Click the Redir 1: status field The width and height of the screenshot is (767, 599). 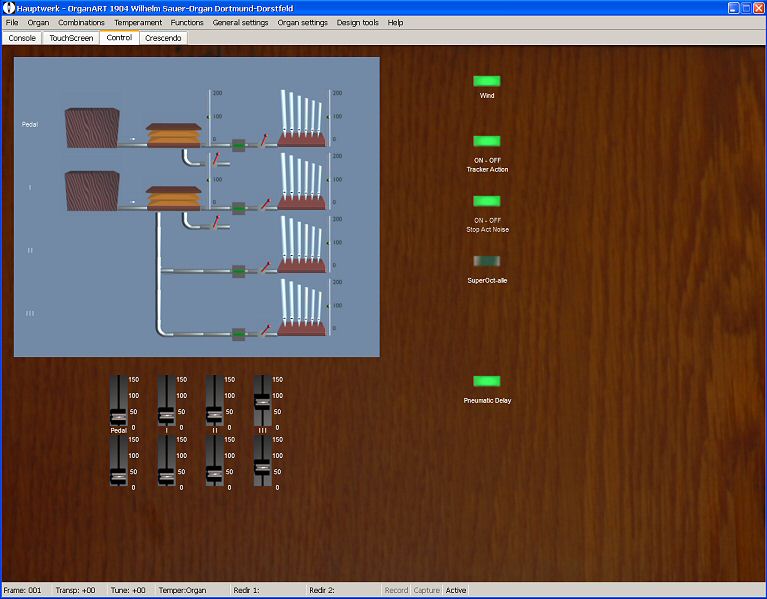coord(246,590)
